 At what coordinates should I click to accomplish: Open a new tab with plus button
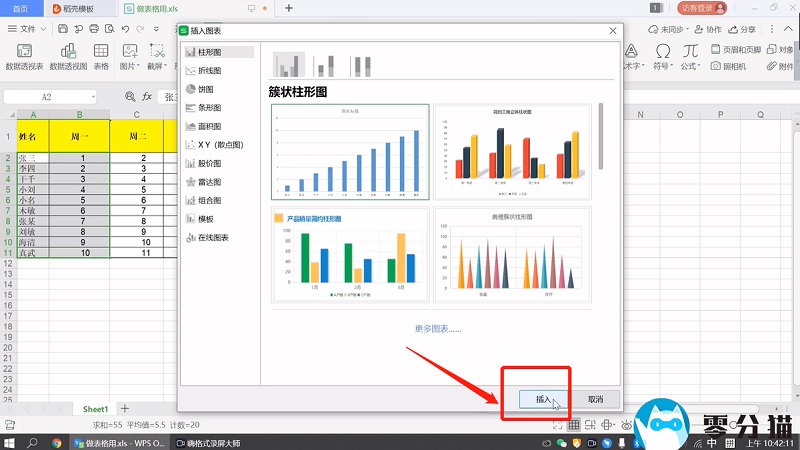[289, 8]
